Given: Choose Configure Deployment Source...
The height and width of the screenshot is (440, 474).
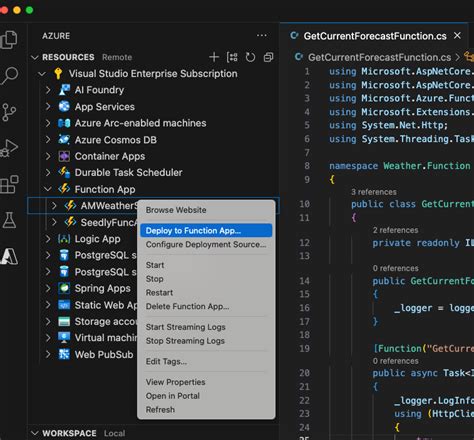Looking at the screenshot, I should 206,244.
